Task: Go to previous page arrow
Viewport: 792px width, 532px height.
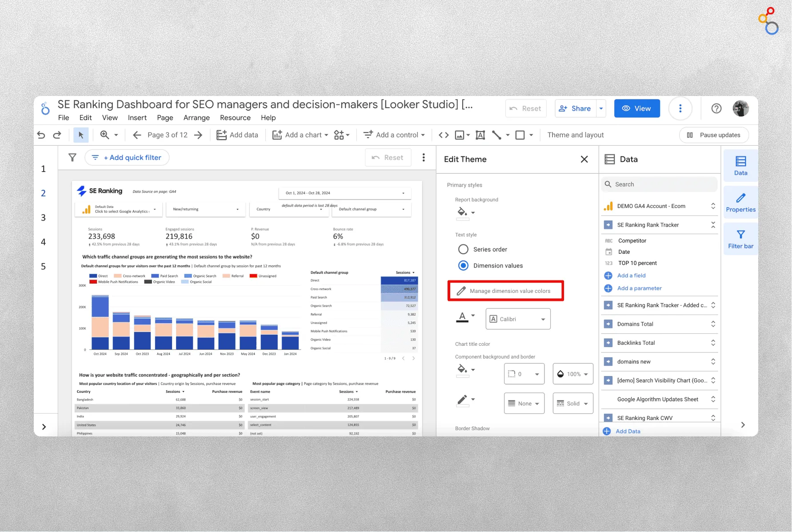Action: (x=137, y=135)
